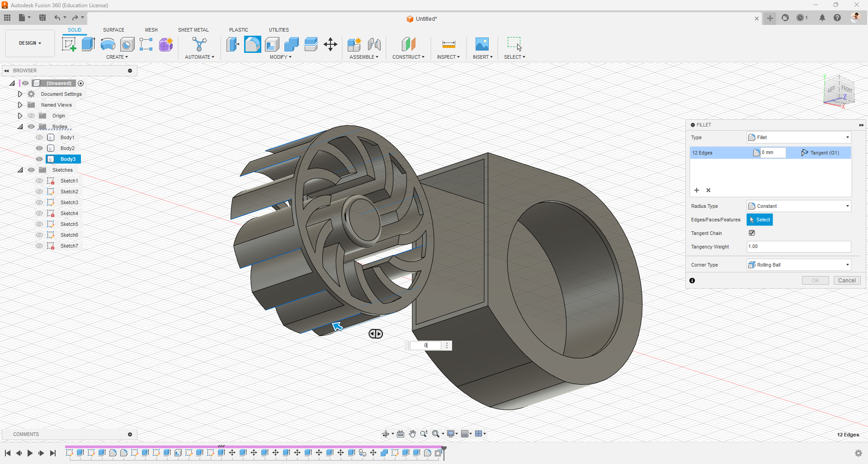Open the MODIFY dropdown menu
The width and height of the screenshot is (868, 464).
(x=281, y=57)
